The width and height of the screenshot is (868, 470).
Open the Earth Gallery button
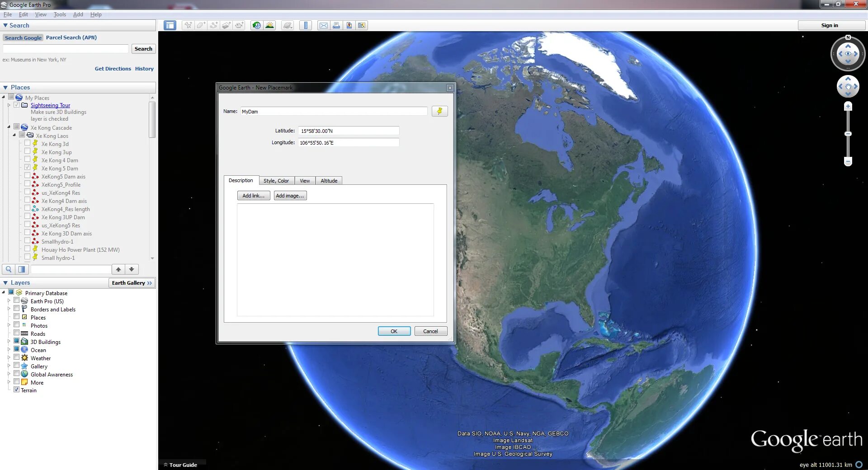tap(132, 283)
